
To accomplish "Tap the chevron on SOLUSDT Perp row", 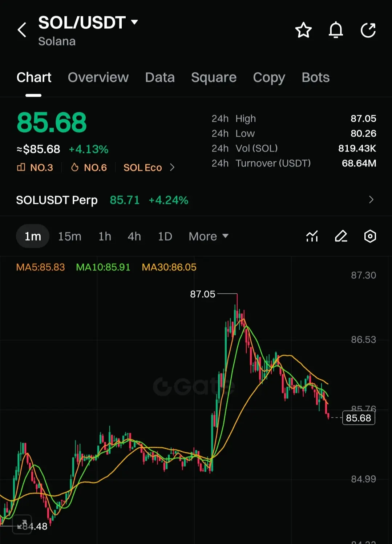I will [x=371, y=200].
